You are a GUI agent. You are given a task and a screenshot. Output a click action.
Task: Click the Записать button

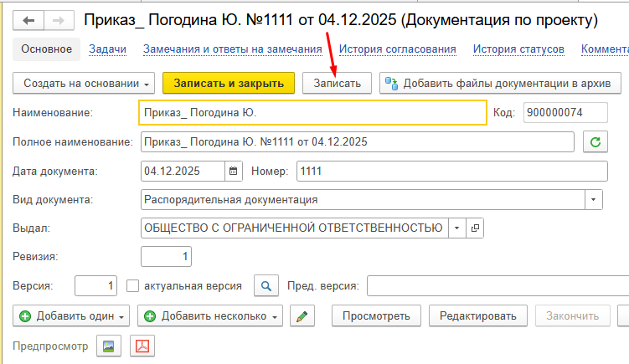click(x=337, y=83)
